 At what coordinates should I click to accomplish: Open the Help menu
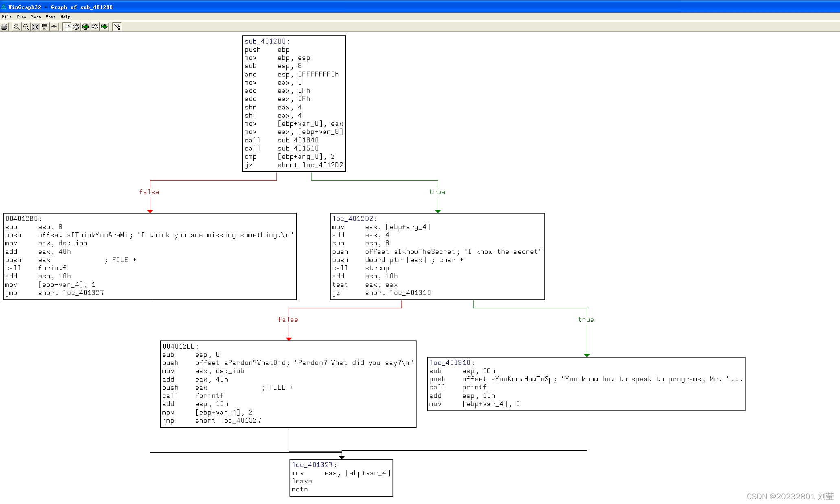pos(65,17)
